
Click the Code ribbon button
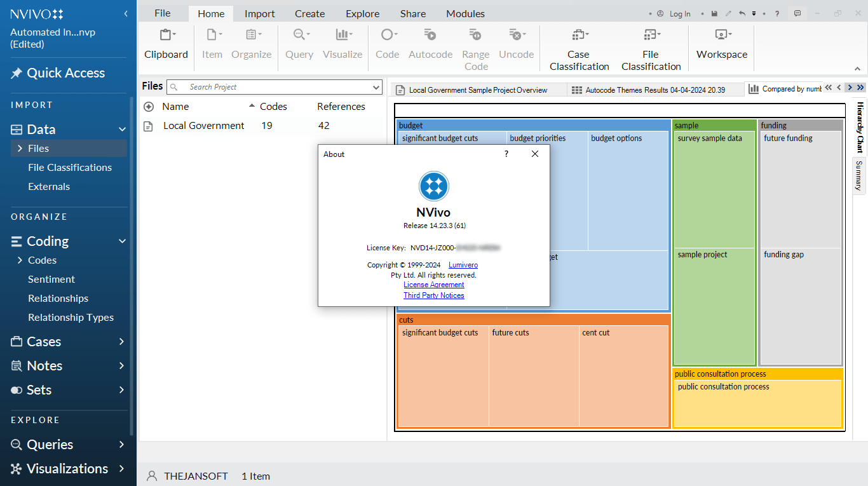point(387,44)
